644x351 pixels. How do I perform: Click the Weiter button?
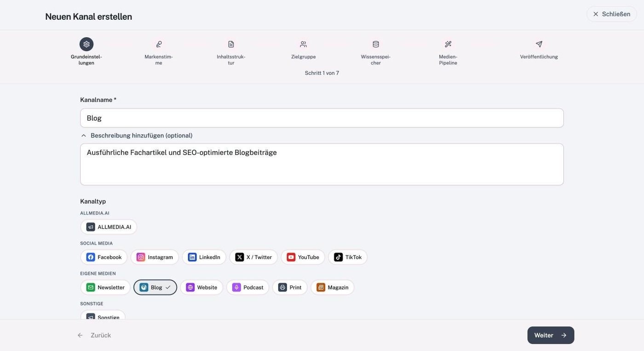click(551, 335)
